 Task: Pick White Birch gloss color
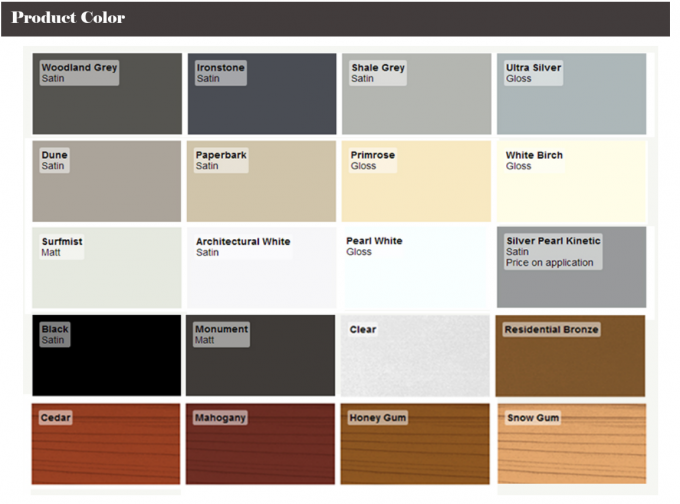tap(571, 181)
